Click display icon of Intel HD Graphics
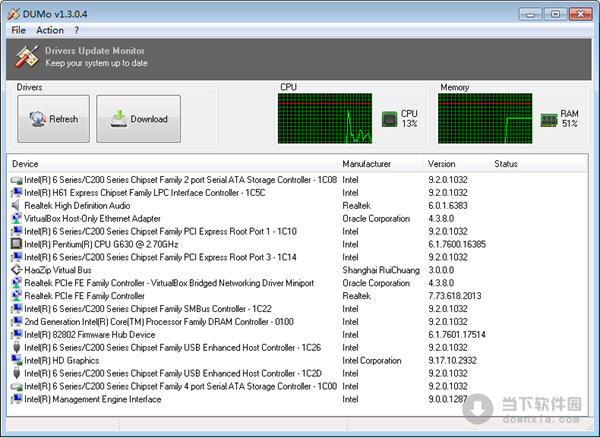This screenshot has height=438, width=600. pyautogui.click(x=16, y=360)
